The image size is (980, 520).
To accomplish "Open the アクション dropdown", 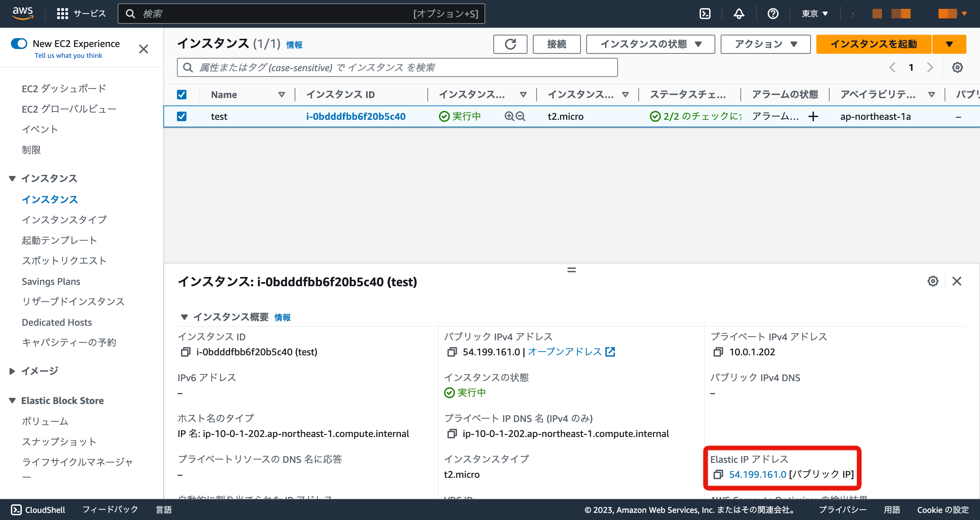I will (x=765, y=44).
